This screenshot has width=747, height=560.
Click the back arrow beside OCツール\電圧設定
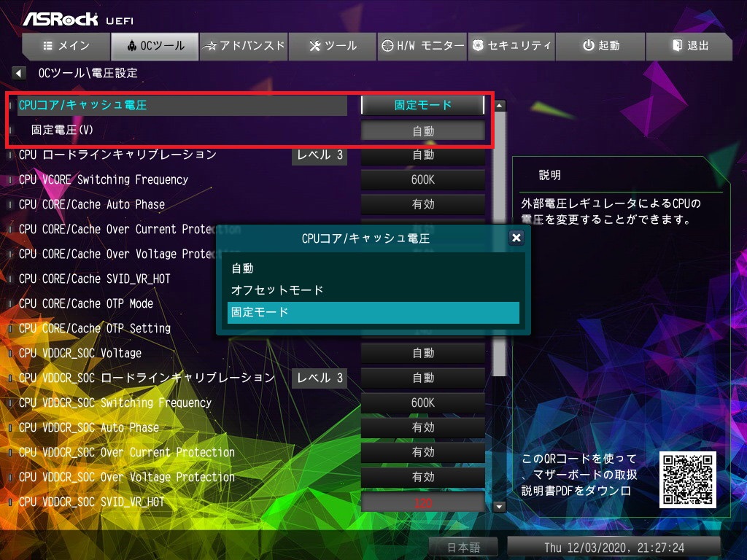(x=18, y=74)
